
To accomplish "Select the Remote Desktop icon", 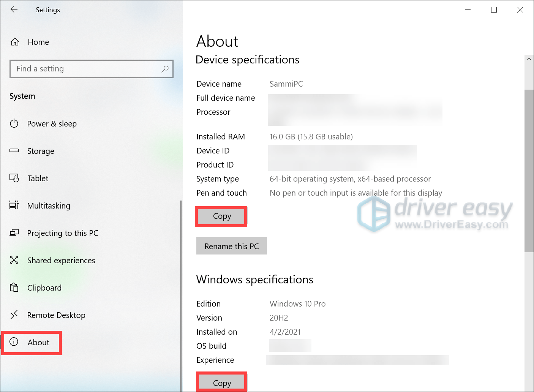I will pyautogui.click(x=14, y=315).
